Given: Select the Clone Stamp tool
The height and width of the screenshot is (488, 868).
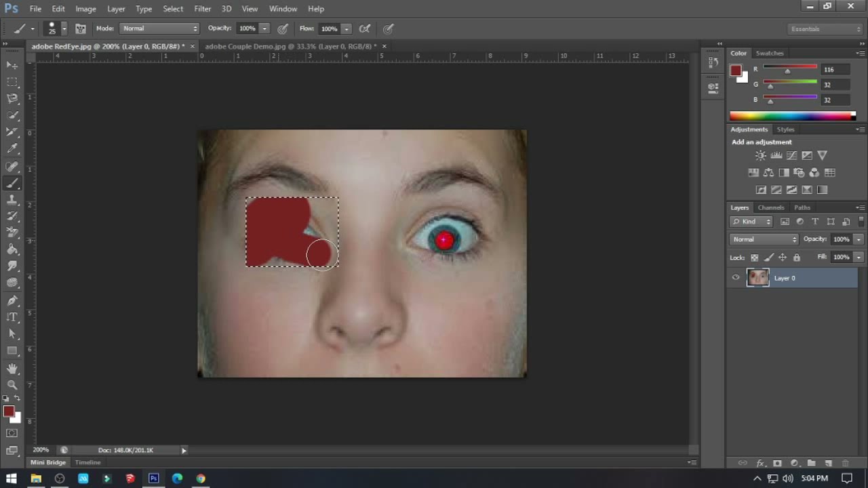Looking at the screenshot, I should (x=12, y=200).
